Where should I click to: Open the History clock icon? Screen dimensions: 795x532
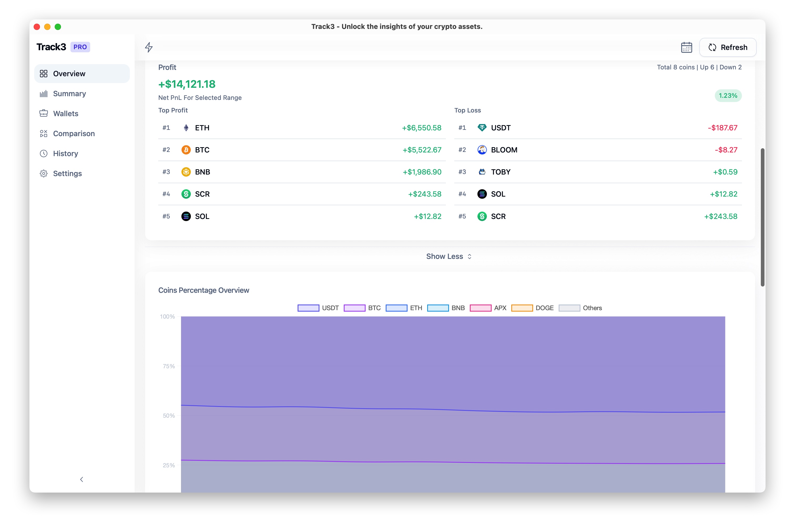point(44,153)
